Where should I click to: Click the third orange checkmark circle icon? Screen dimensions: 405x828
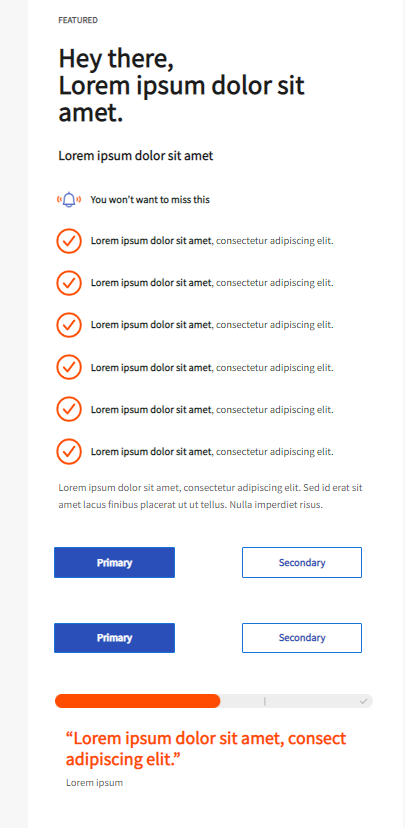tap(69, 325)
